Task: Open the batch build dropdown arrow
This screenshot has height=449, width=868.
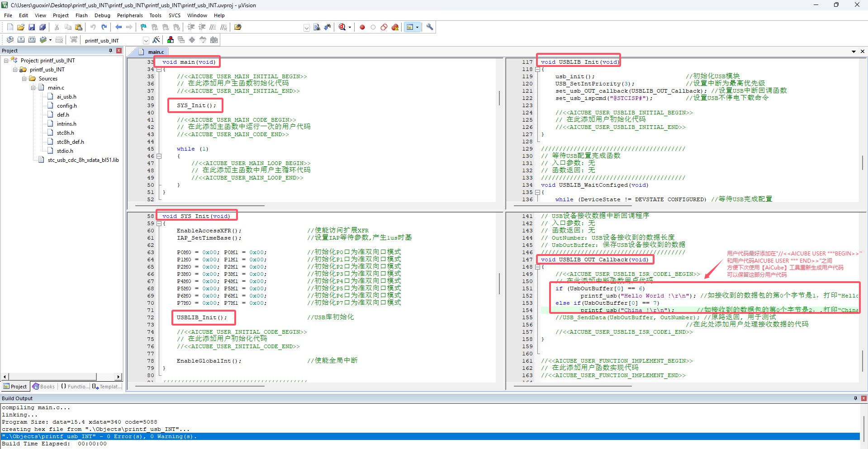Action: pyautogui.click(x=50, y=40)
